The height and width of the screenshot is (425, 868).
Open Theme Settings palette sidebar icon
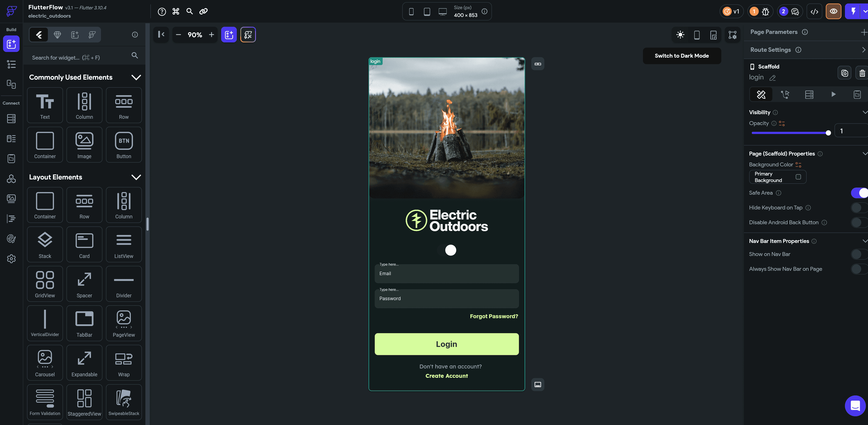point(11,239)
